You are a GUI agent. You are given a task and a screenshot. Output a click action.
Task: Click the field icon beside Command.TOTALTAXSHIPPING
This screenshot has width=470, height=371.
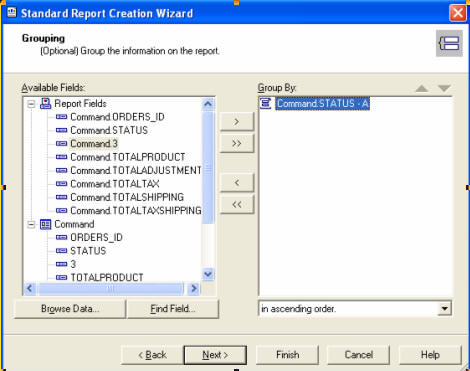point(61,211)
